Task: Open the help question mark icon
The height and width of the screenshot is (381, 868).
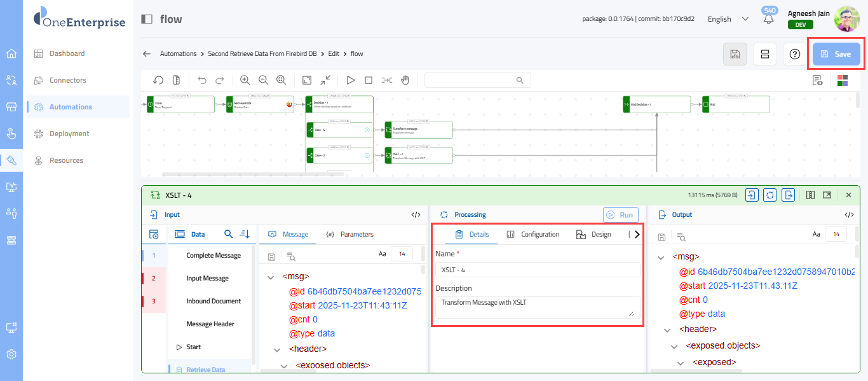Action: (794, 54)
